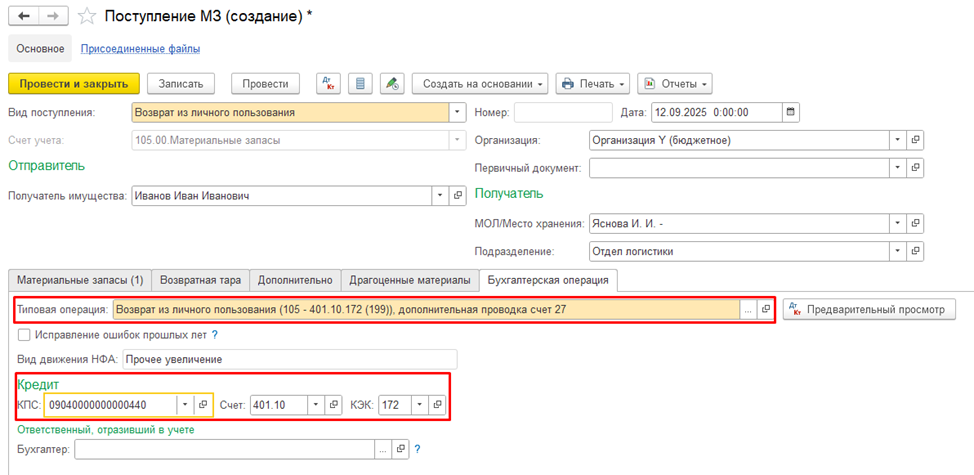This screenshot has width=974, height=475.
Task: Click Предварительный просмотр button
Action: click(x=869, y=309)
